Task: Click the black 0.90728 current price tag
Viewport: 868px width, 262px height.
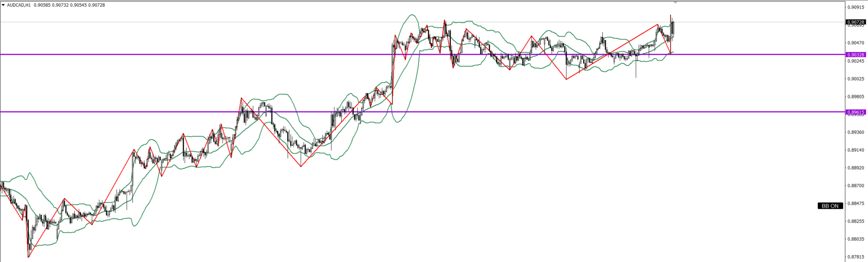Action: 855,22
